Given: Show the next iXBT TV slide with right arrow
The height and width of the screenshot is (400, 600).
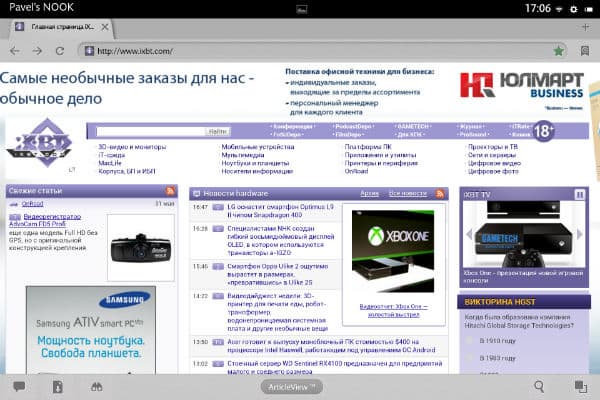Looking at the screenshot, I should (580, 234).
